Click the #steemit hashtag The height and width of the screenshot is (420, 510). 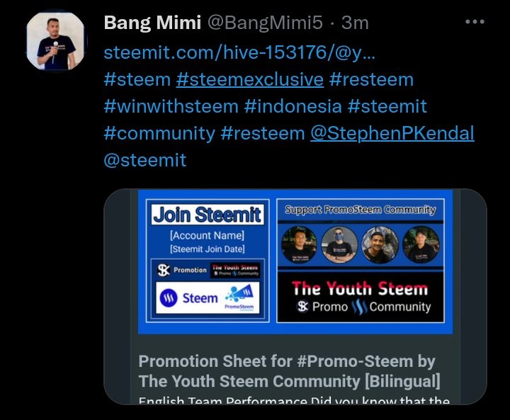[387, 106]
